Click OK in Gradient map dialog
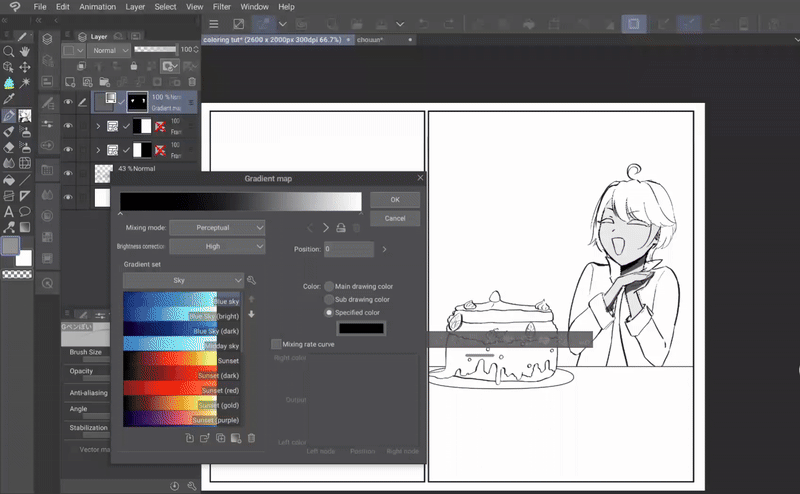The image size is (800, 494). [x=394, y=200]
